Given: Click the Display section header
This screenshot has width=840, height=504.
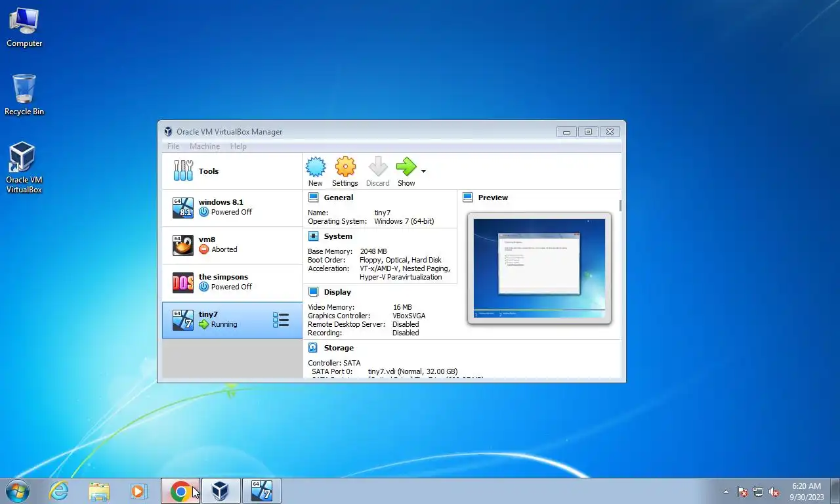Looking at the screenshot, I should [x=337, y=292].
